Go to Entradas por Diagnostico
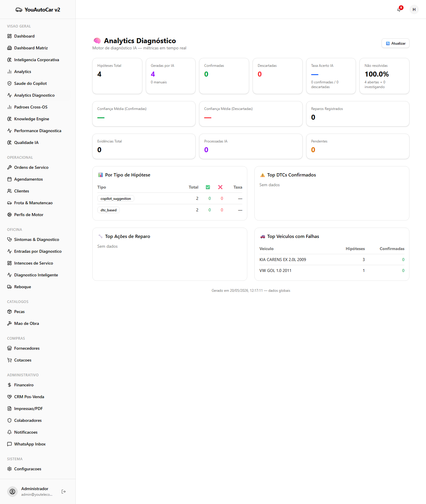 click(x=38, y=251)
